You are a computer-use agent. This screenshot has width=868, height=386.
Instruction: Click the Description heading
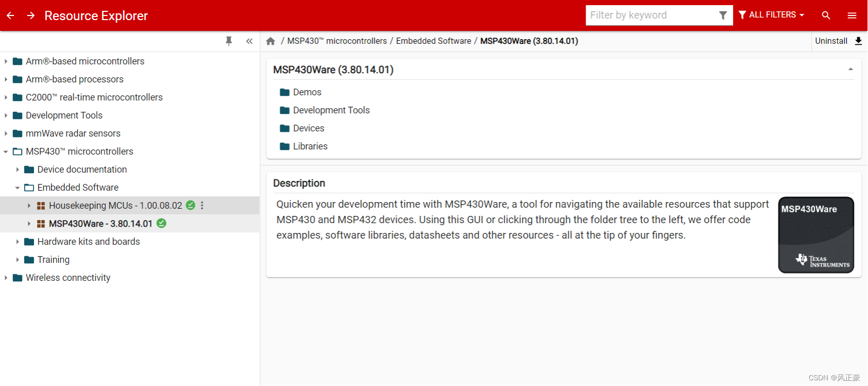pos(299,183)
